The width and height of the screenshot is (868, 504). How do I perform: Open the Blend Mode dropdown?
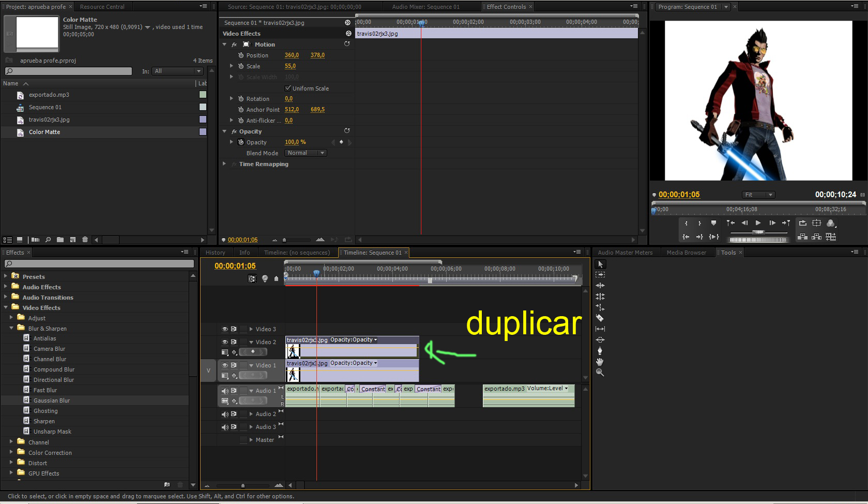point(306,153)
